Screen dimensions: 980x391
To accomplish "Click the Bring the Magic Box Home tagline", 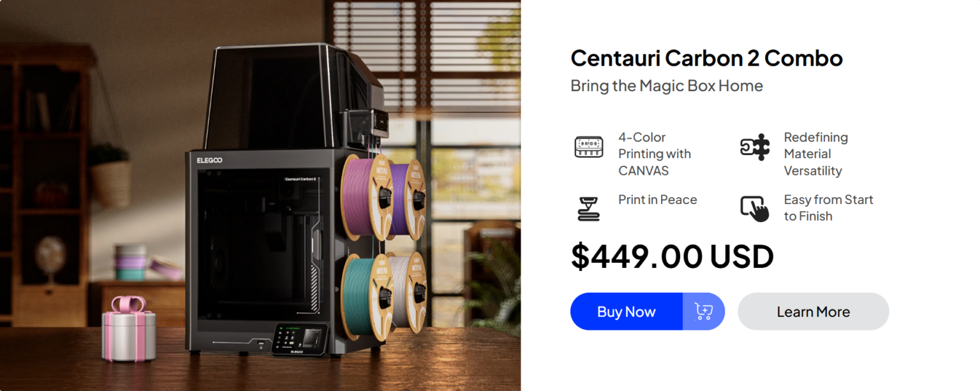I will 667,85.
